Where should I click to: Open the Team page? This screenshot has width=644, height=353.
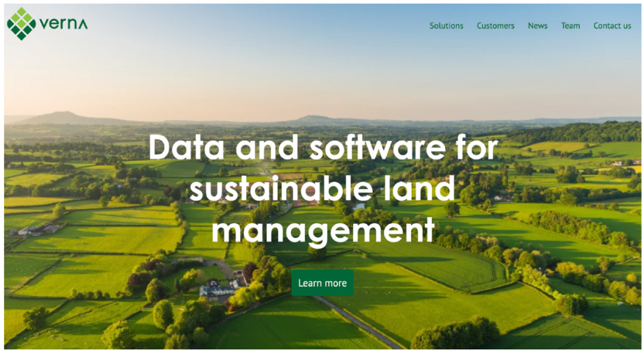click(x=571, y=26)
